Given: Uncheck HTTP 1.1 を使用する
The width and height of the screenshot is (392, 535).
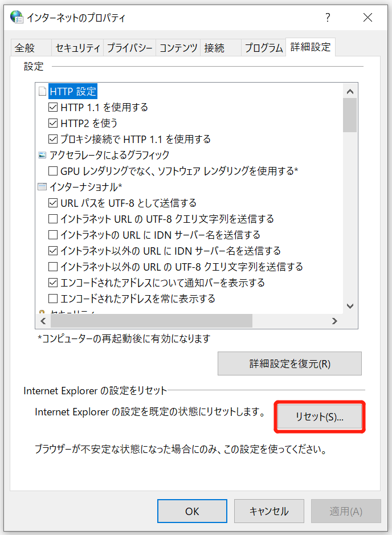Looking at the screenshot, I should [x=53, y=108].
